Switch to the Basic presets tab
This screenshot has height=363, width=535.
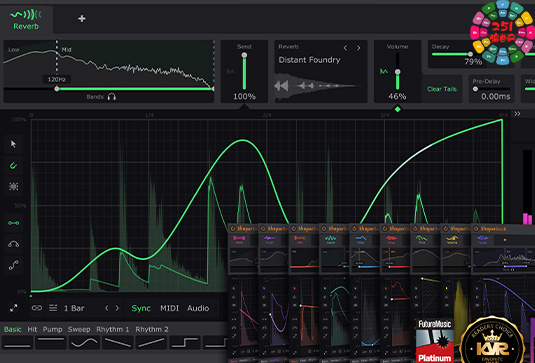pos(13,329)
